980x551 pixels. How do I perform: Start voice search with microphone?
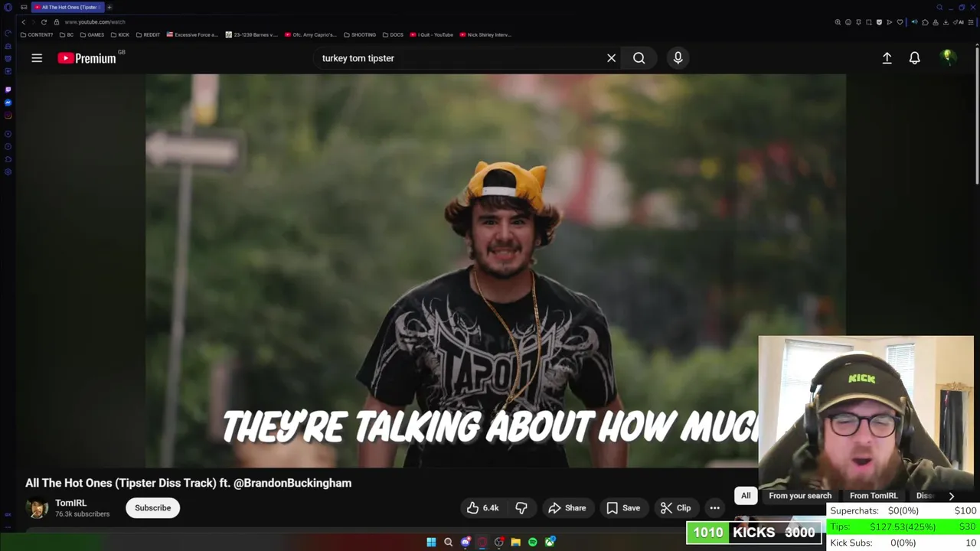tap(678, 58)
